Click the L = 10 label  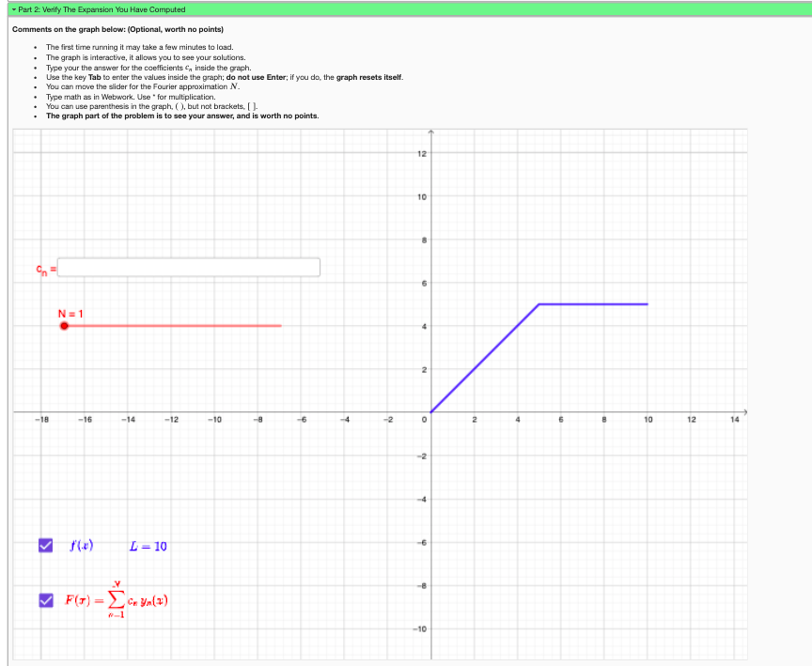point(148,547)
